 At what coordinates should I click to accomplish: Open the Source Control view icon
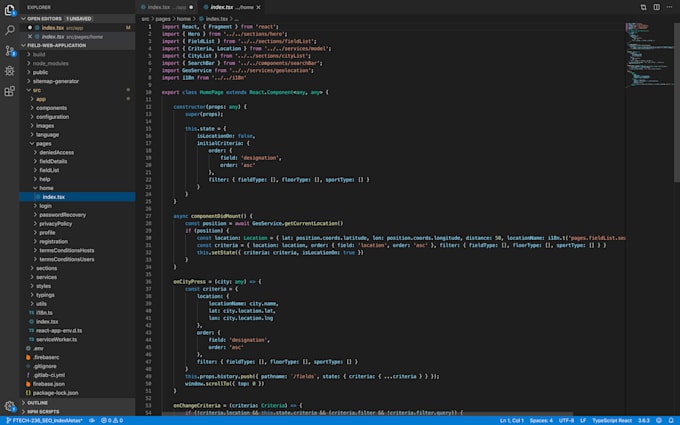[x=10, y=51]
